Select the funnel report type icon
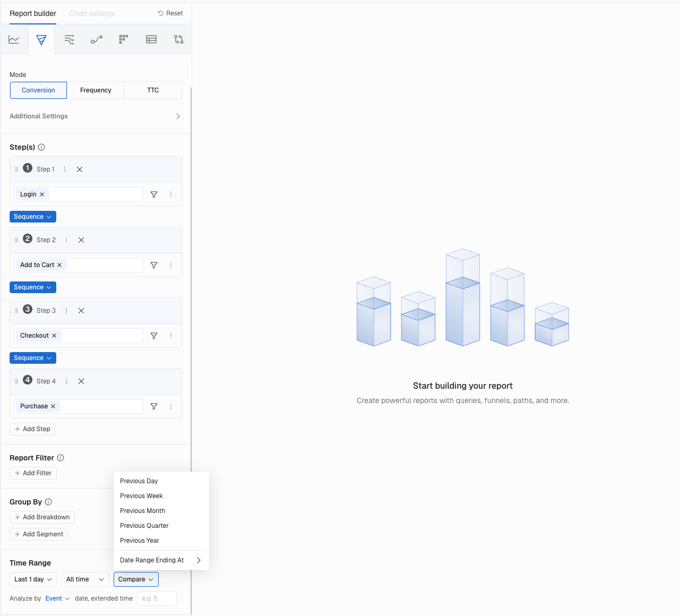Viewport: 680px width, 616px height. (x=41, y=39)
